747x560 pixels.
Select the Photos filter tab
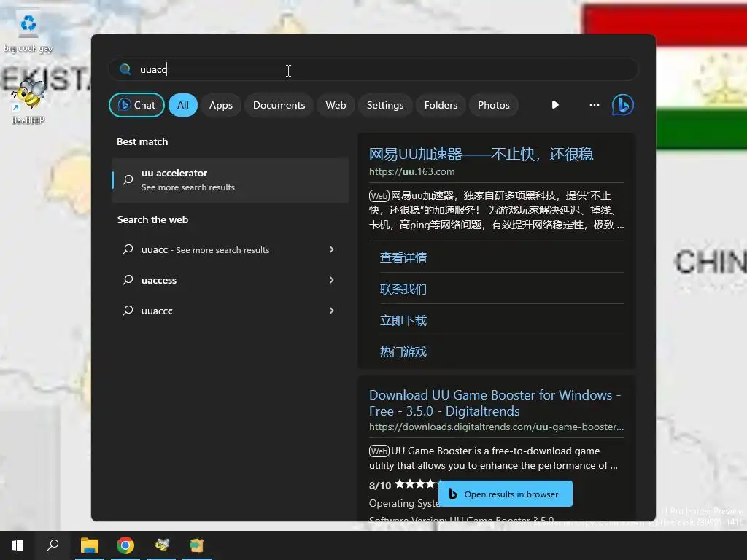click(x=494, y=105)
